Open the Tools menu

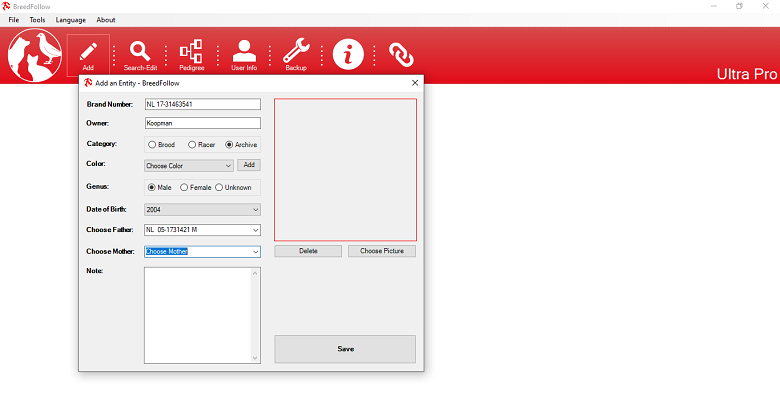[37, 20]
